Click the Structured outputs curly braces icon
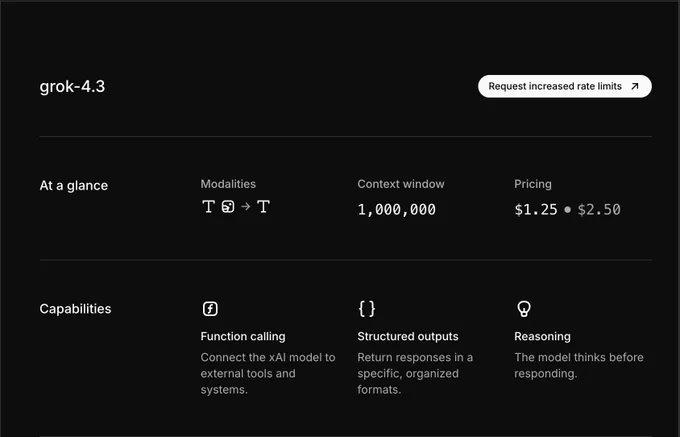Screen dimensions: 680x437 point(367,309)
